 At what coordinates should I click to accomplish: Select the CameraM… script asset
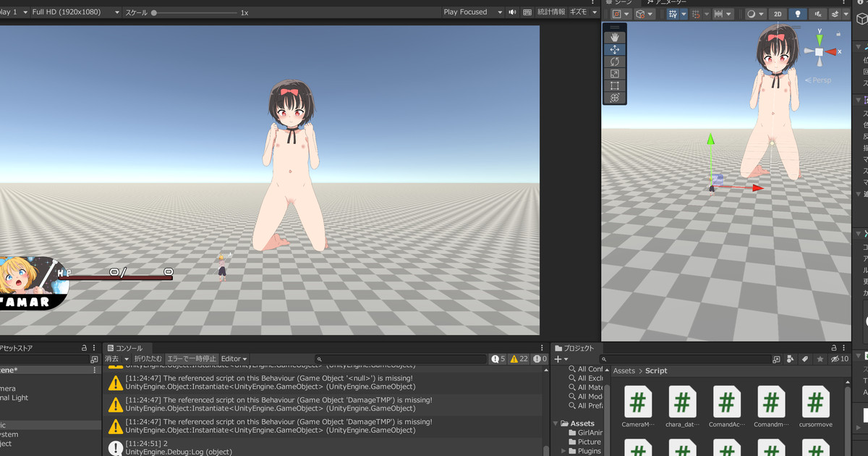click(638, 408)
